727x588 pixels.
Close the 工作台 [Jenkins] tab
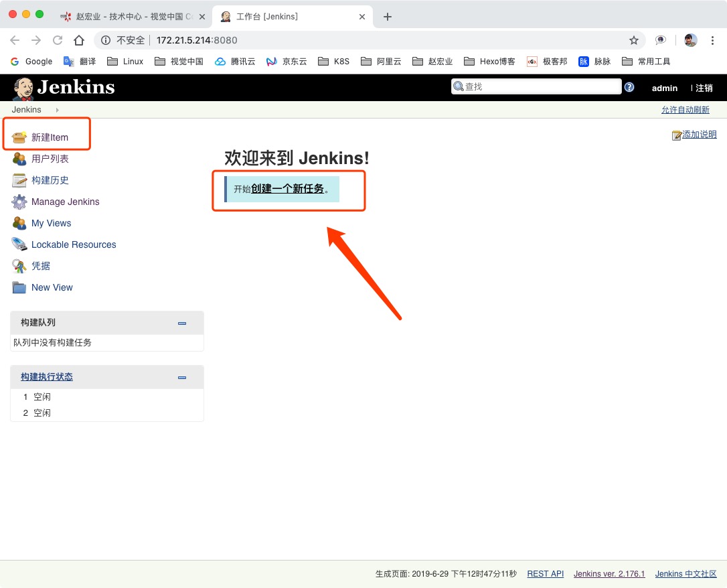(362, 17)
